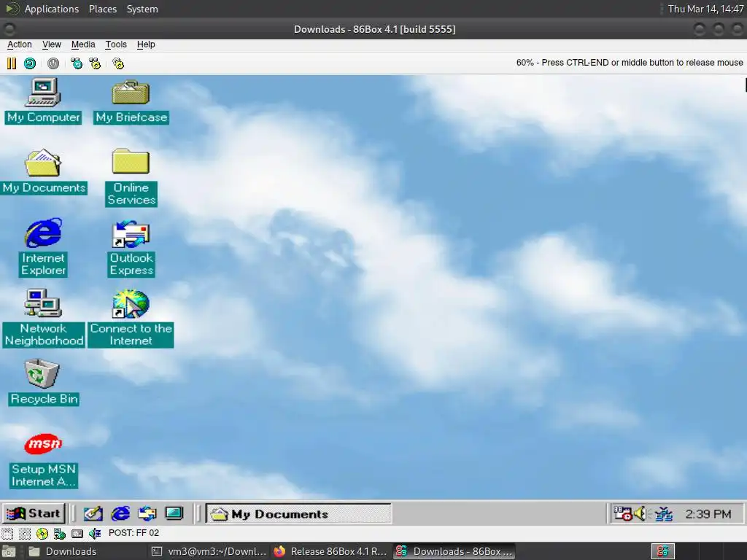Open the Action menu
The width and height of the screenshot is (747, 560).
(x=20, y=44)
